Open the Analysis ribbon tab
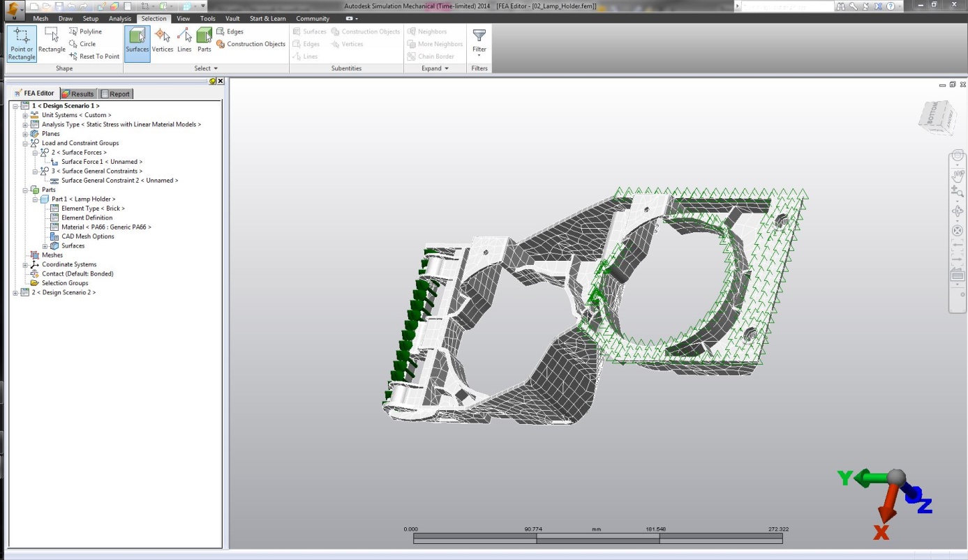Screen dimensions: 968x560 coord(120,19)
